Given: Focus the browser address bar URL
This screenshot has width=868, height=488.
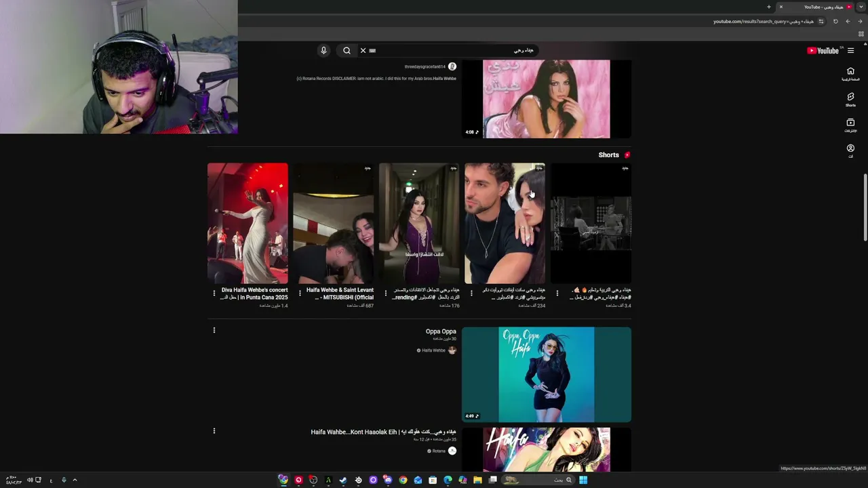Looking at the screenshot, I should pos(762,21).
